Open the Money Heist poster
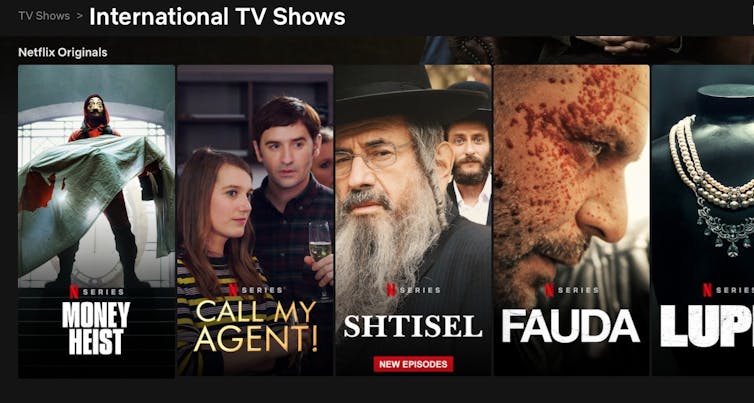754x403 pixels. tap(96, 221)
